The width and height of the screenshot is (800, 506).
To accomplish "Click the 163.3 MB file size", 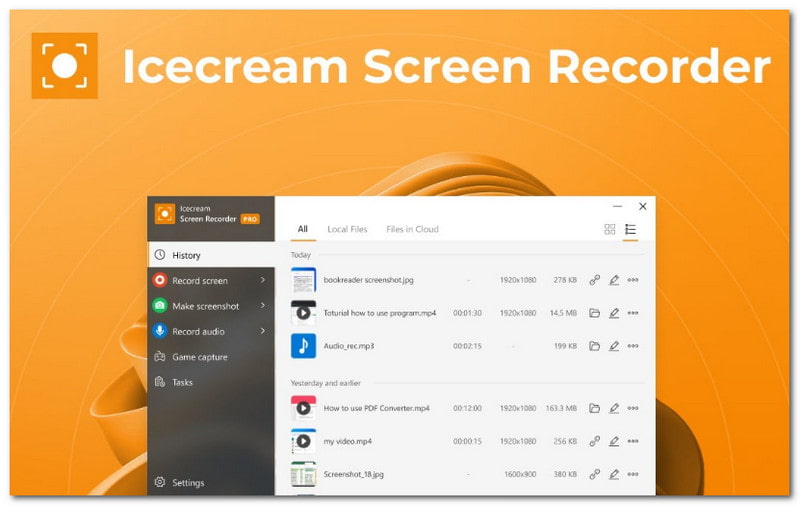I will click(561, 408).
